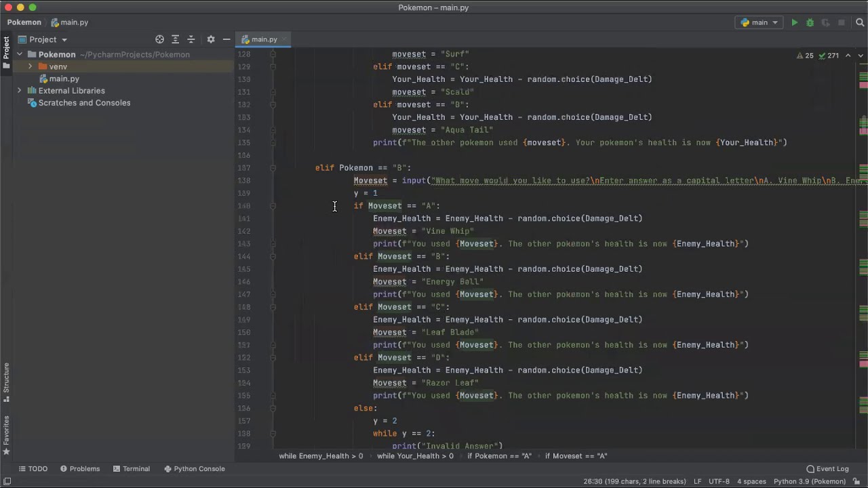Open Search Everywhere magnifier icon

click(x=859, y=22)
